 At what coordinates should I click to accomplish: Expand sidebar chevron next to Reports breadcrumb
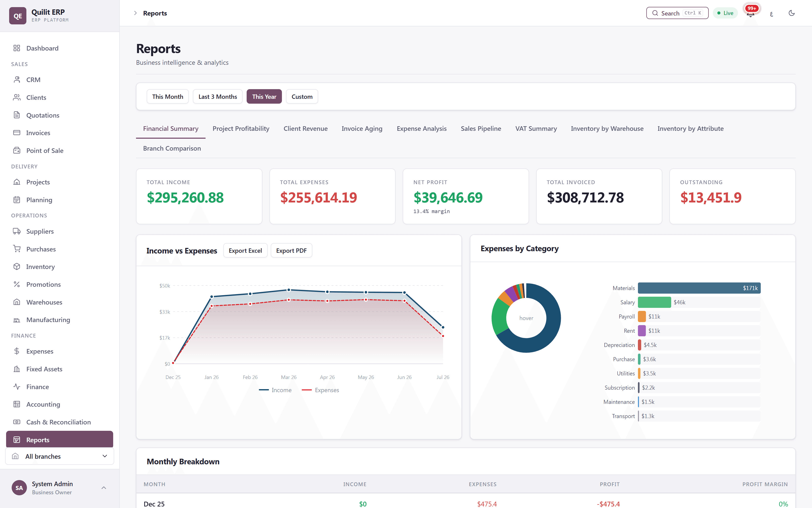(135, 13)
